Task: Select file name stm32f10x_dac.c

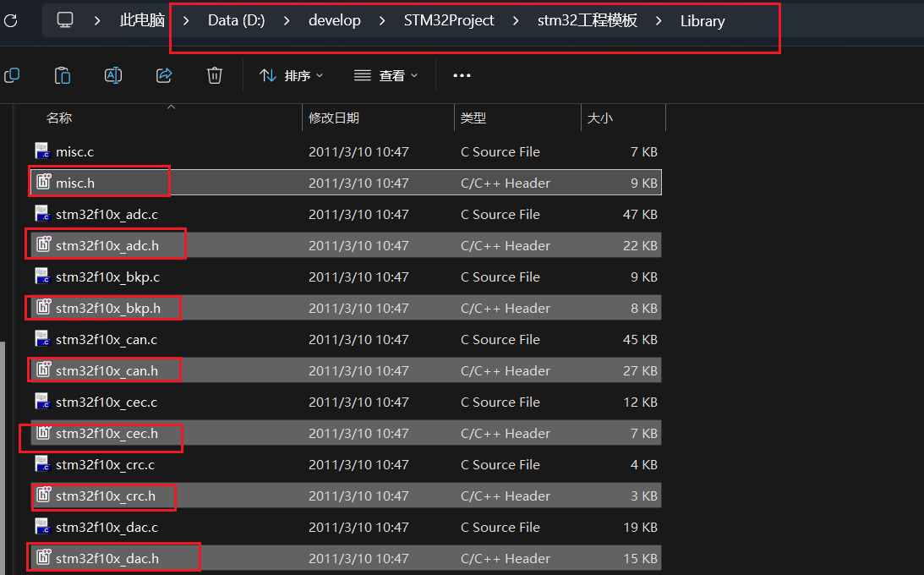Action: (x=107, y=528)
